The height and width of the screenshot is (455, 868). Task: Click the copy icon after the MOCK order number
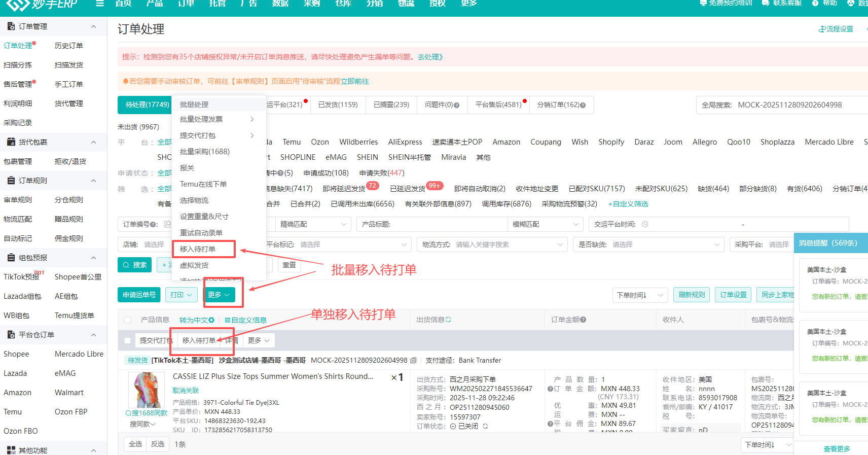pyautogui.click(x=413, y=360)
